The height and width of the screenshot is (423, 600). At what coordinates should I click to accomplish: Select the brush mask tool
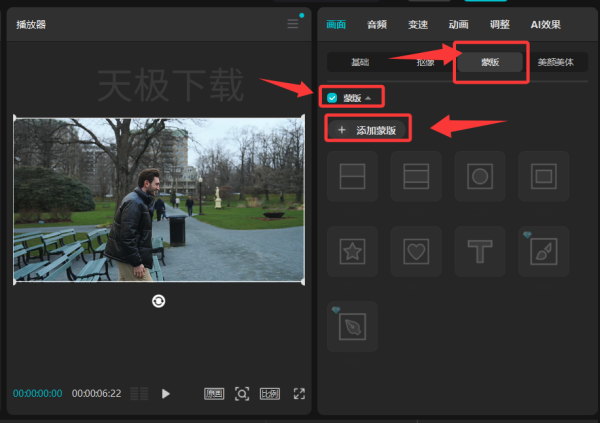tap(543, 251)
